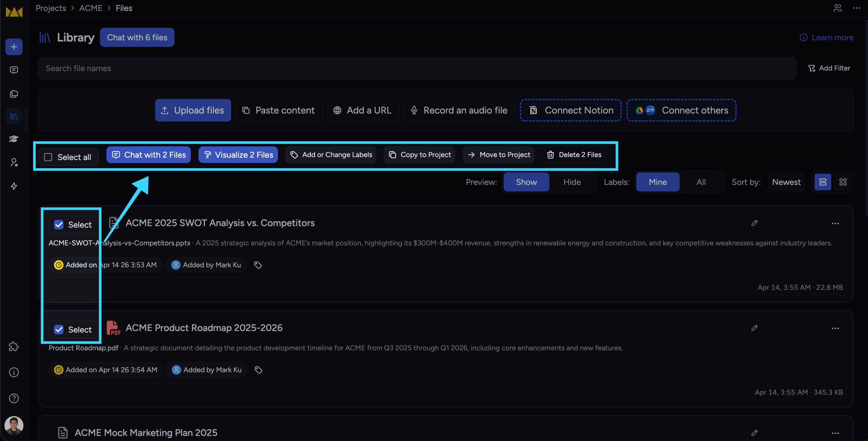
Task: Focus the Search file names field
Action: click(x=417, y=68)
